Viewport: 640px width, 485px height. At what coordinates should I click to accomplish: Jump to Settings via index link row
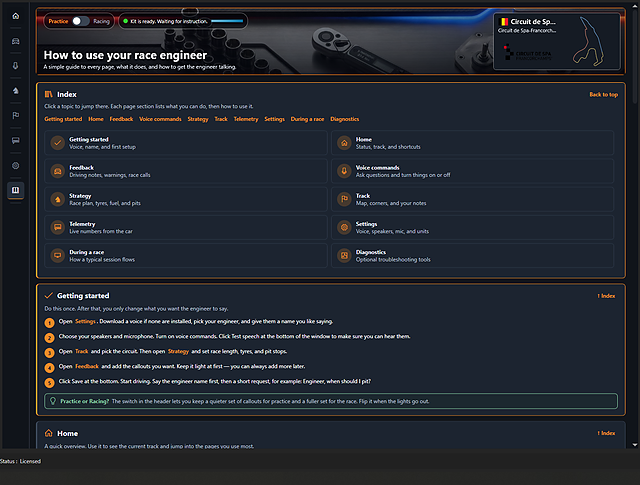(274, 119)
